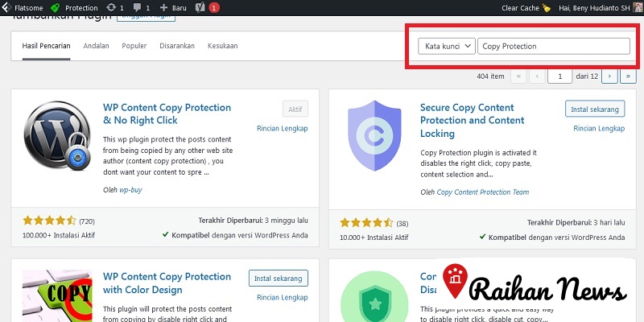Viewport: 644px width, 322px height.
Task: Open the user avatar in admin bar
Action: pos(638,7)
